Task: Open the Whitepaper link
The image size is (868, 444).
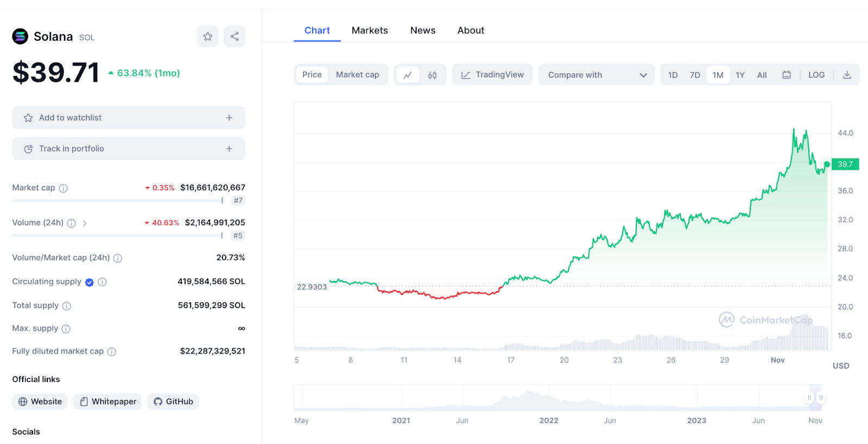Action: 107,402
